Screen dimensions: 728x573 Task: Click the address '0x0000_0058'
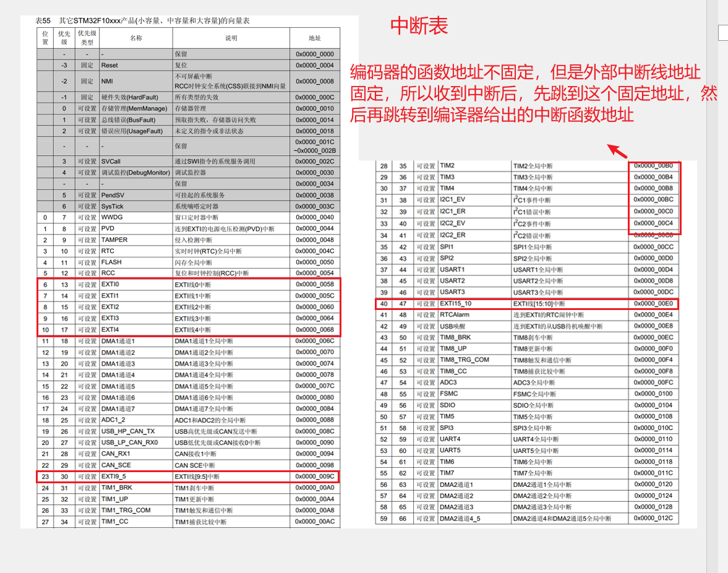[314, 284]
